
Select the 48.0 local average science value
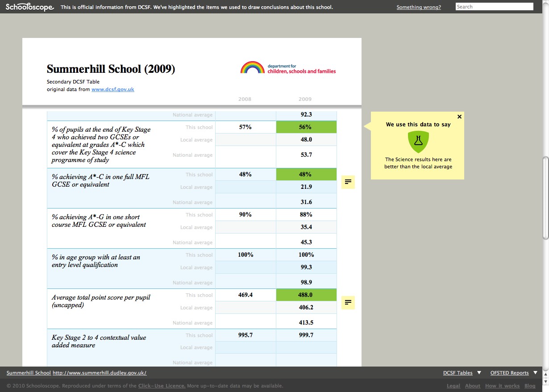(x=306, y=139)
